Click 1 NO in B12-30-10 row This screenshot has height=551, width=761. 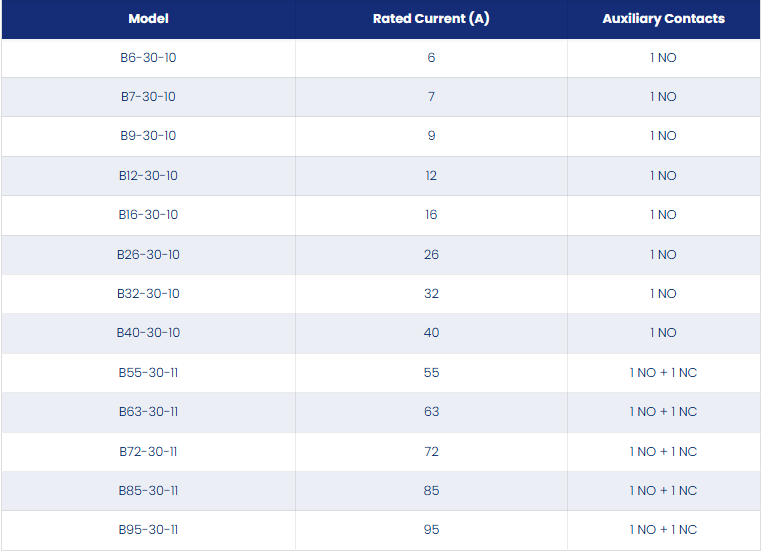click(663, 176)
